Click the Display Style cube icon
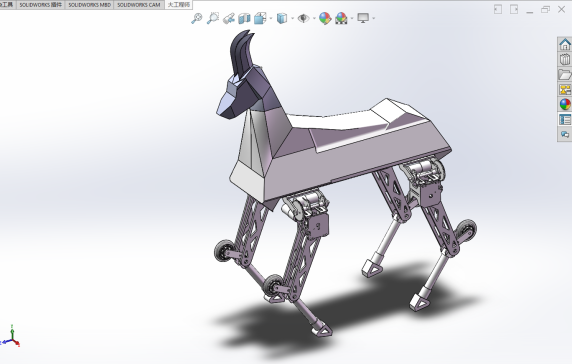The height and width of the screenshot is (364, 572). click(282, 18)
